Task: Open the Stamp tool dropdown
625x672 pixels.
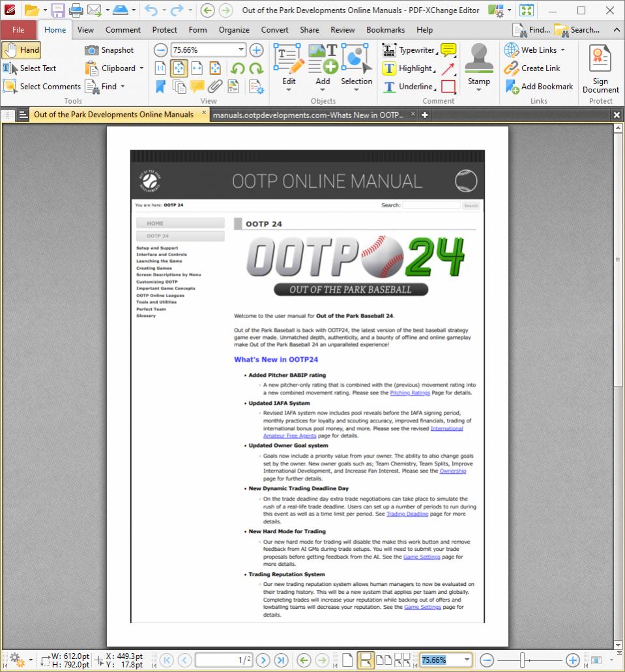Action: click(478, 90)
